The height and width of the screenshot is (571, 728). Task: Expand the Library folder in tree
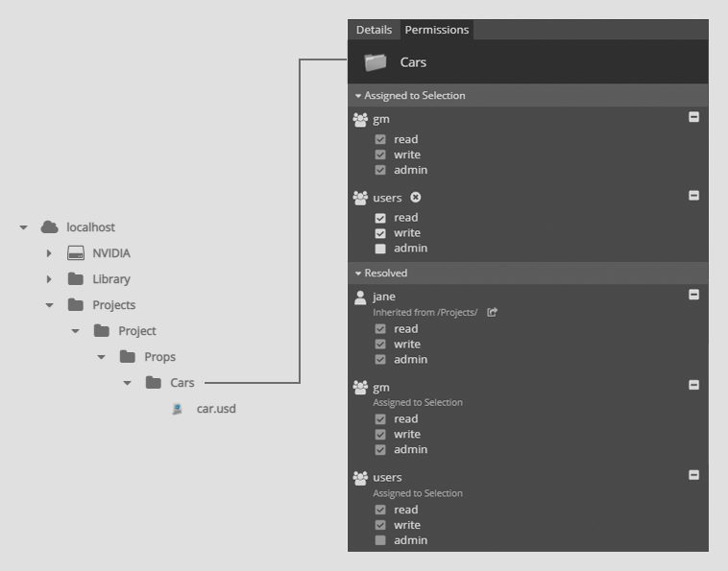(49, 279)
